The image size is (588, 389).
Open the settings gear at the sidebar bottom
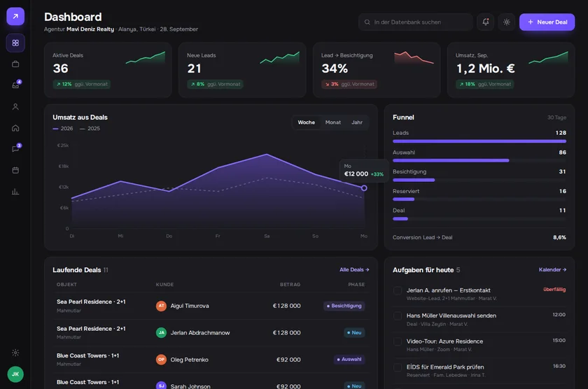click(x=15, y=353)
